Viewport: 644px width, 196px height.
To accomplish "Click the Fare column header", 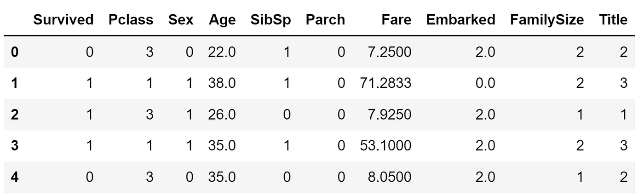I will coord(397,20).
